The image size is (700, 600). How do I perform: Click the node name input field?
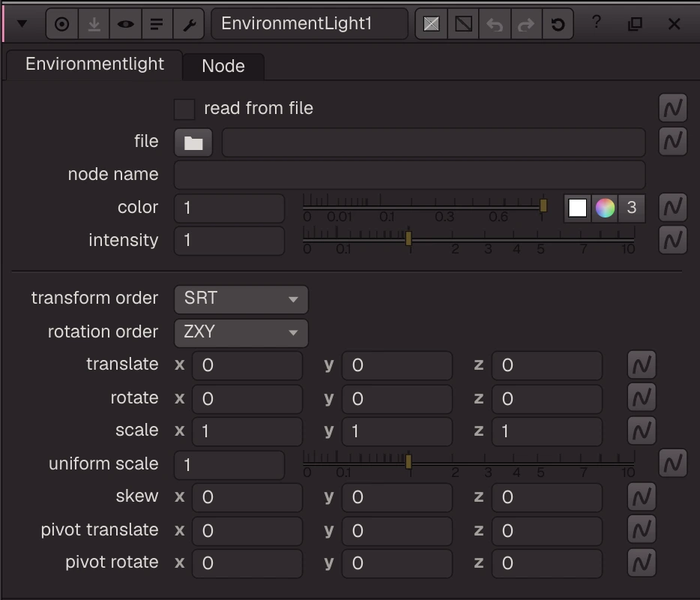409,175
